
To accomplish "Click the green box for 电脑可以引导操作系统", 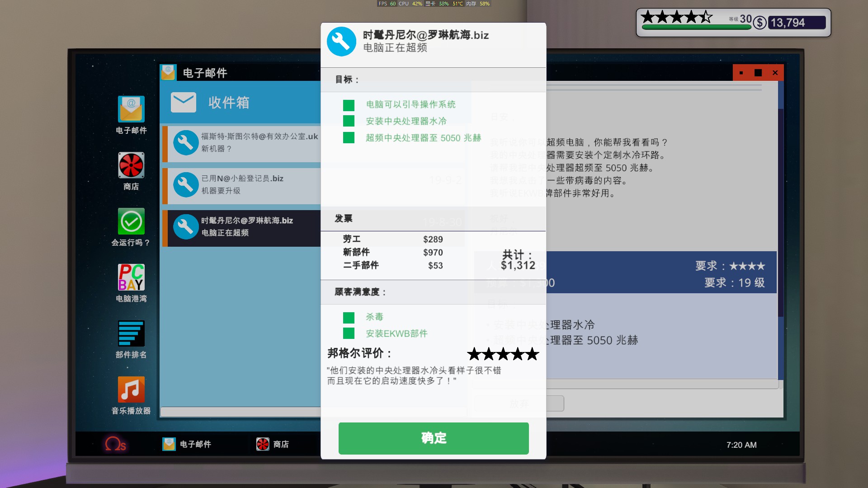I will click(x=349, y=105).
